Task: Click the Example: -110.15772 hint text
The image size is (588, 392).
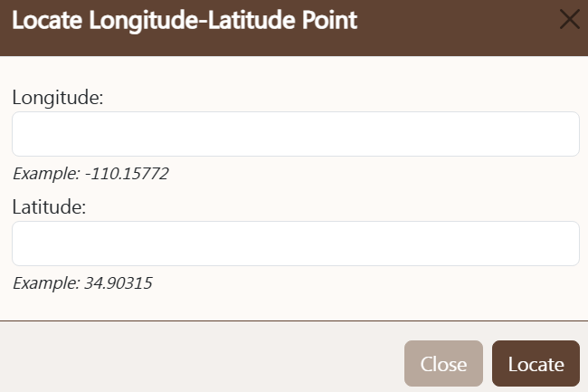Action: point(90,174)
